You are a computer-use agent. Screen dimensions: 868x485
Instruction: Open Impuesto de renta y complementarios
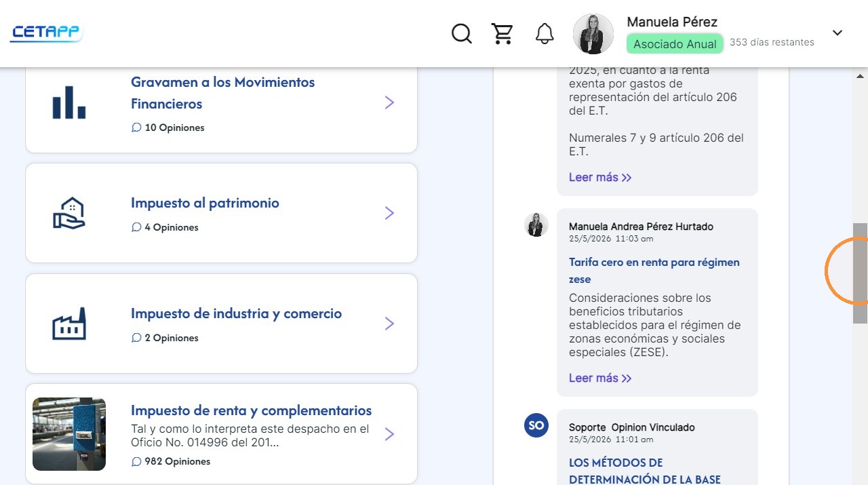click(x=251, y=410)
